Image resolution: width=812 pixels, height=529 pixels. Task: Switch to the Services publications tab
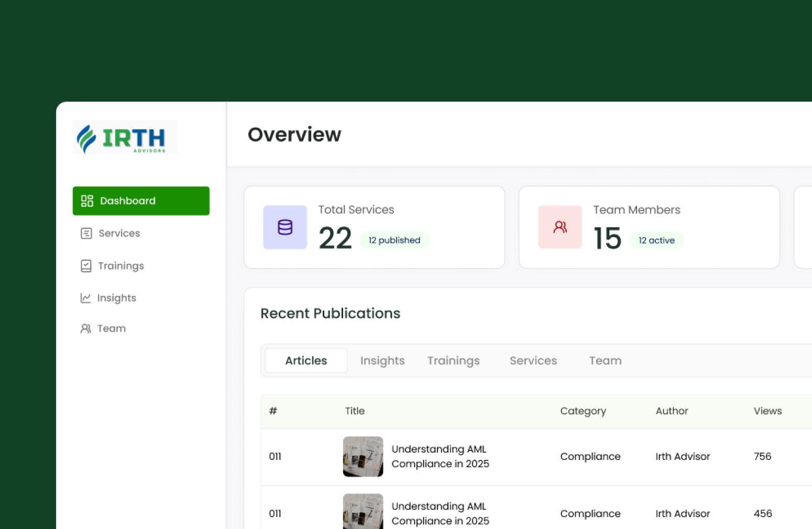click(x=533, y=360)
